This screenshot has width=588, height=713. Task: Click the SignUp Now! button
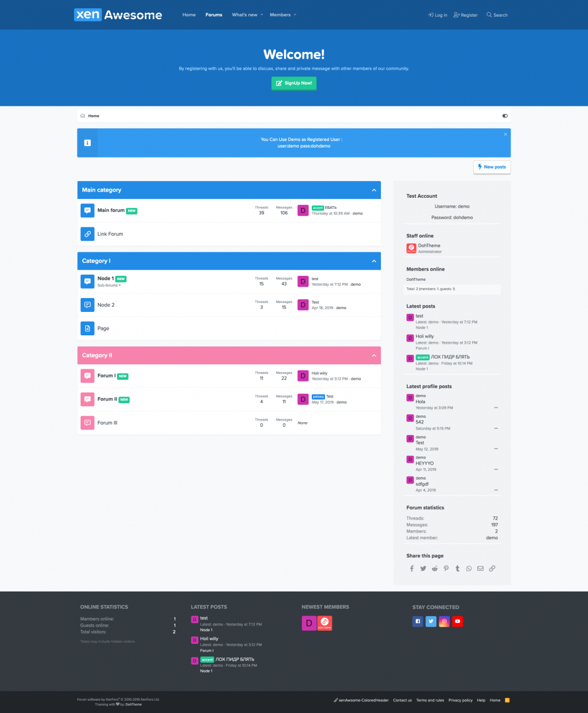click(294, 83)
